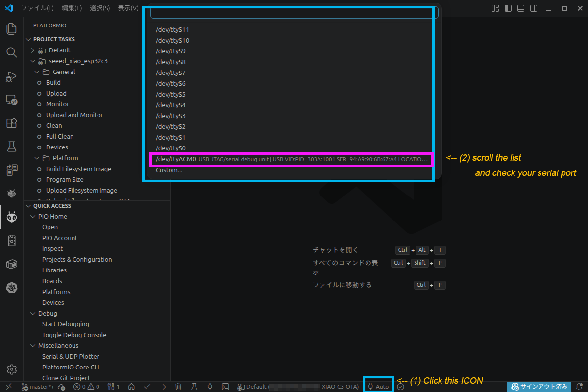Open PlatformIO Home from status bar house icon

click(x=131, y=387)
